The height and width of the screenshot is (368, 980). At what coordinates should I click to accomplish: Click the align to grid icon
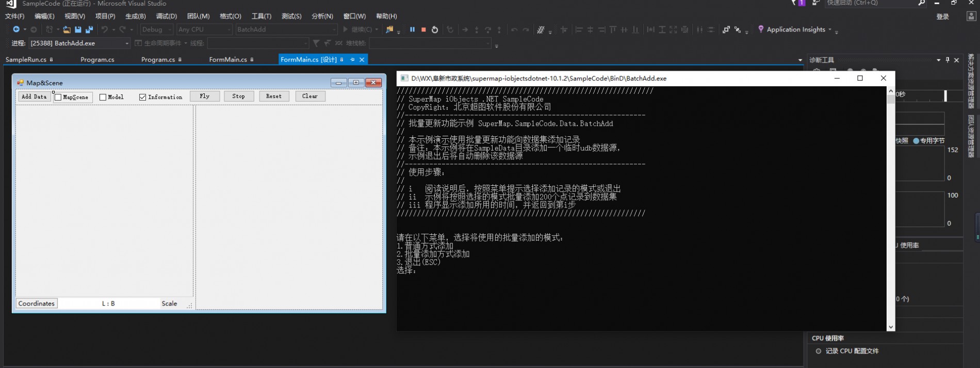564,29
